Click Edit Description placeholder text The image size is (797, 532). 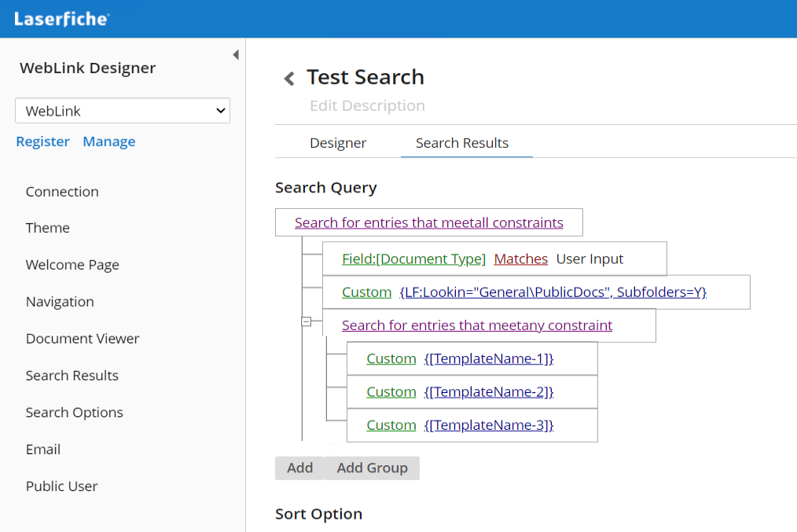(x=368, y=105)
